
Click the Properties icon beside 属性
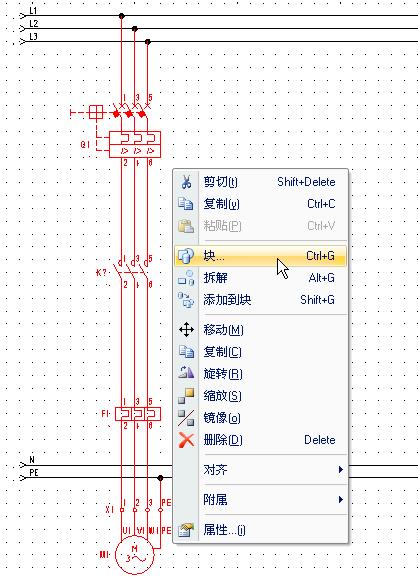tap(186, 530)
